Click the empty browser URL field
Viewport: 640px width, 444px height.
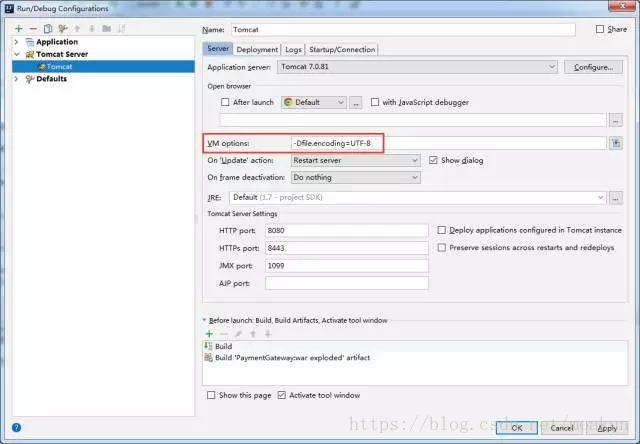pyautogui.click(x=413, y=120)
